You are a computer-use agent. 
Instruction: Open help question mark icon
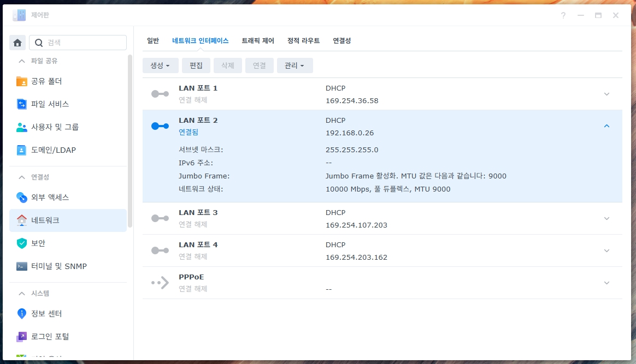pos(563,15)
